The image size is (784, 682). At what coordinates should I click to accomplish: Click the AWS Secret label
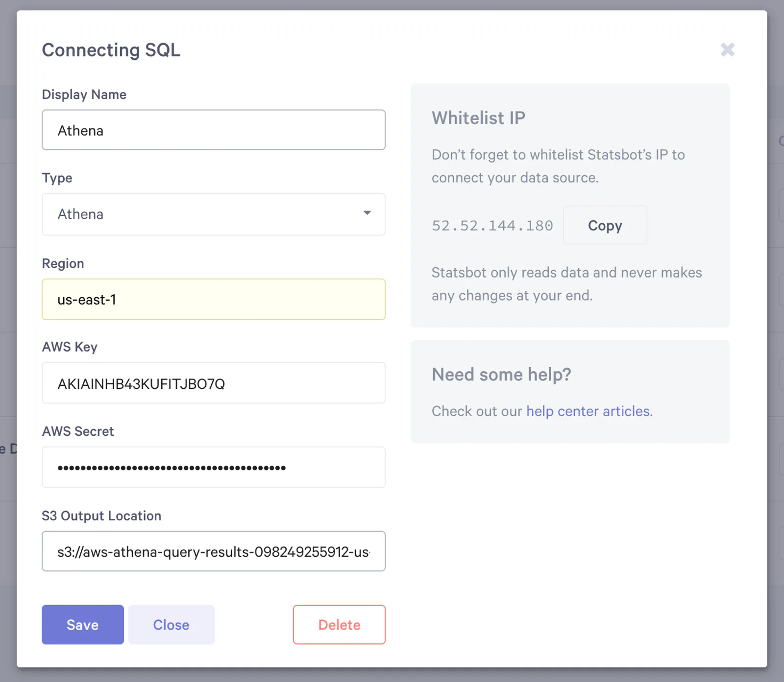(78, 431)
